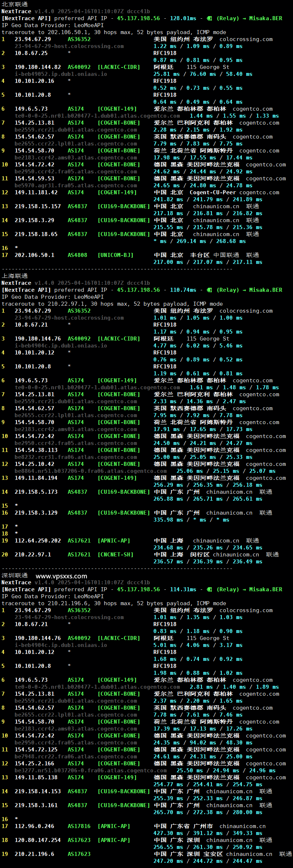Select the 'traceroute to 210.22.97.1' line
This screenshot has height=868, width=293.
[x=112, y=304]
